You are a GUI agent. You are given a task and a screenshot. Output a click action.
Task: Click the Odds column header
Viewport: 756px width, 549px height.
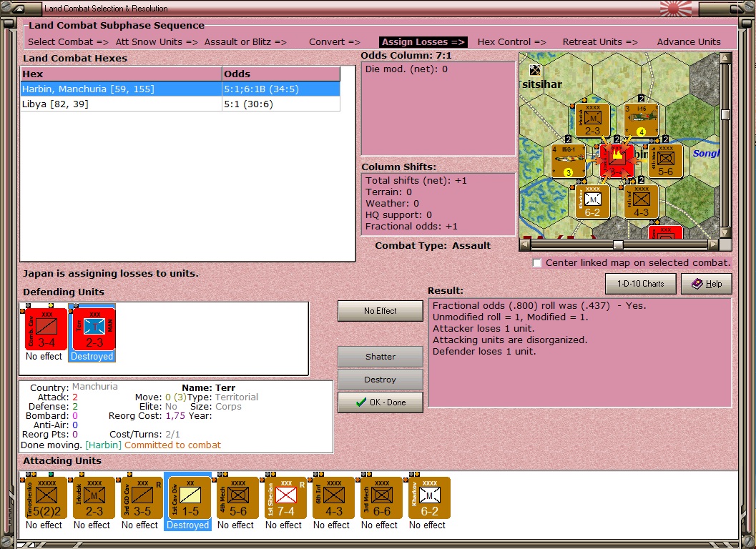281,74
